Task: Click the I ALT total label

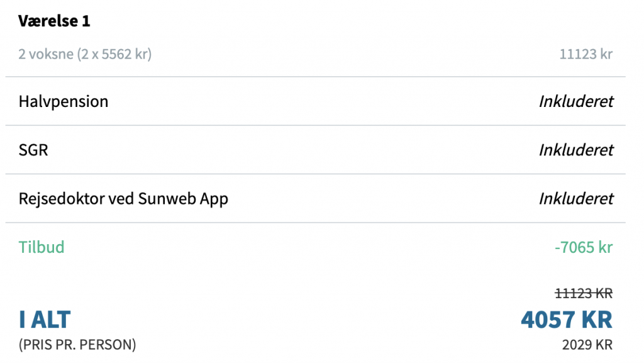Action: [45, 320]
